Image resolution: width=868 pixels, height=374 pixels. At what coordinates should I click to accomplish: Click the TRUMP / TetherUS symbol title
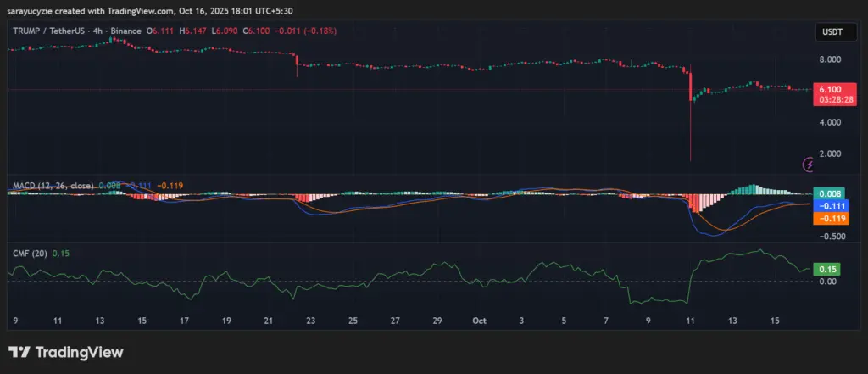[47, 31]
